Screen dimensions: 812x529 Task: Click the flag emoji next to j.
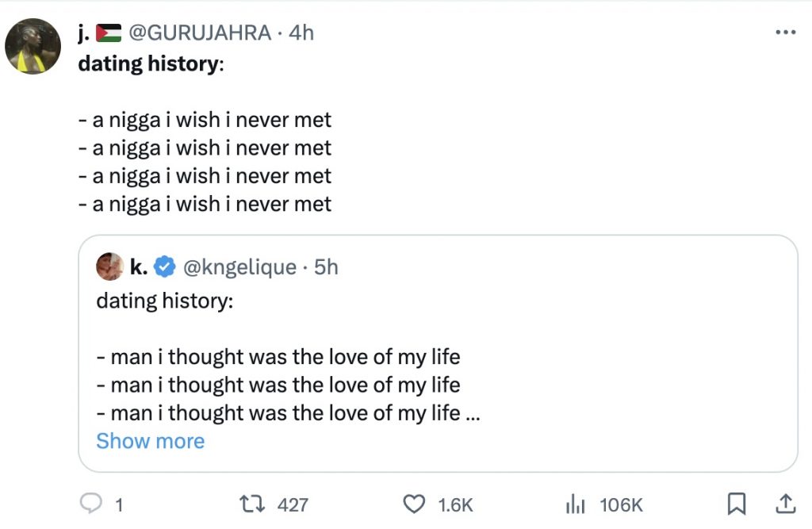(109, 33)
